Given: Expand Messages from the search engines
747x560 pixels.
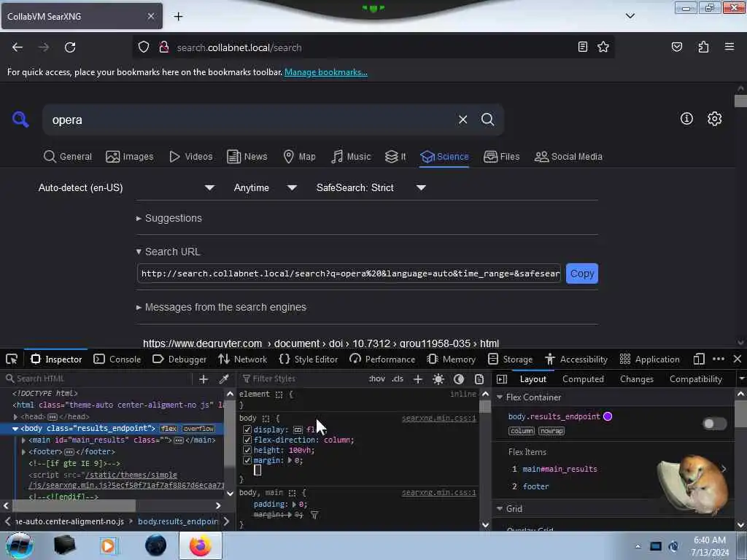Looking at the screenshot, I should point(221,307).
